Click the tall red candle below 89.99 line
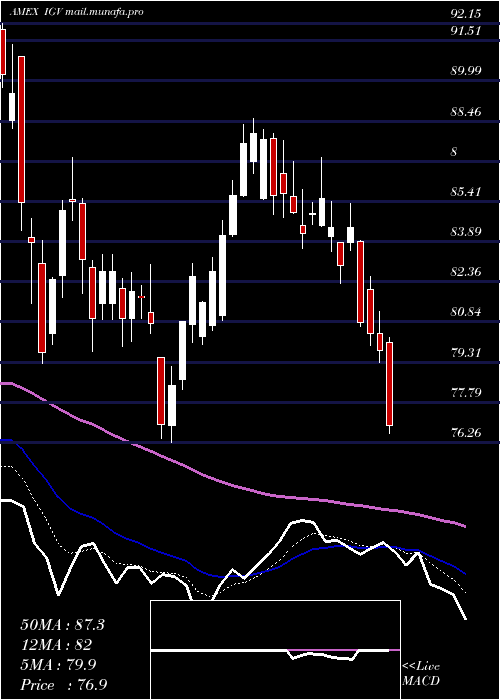The width and height of the screenshot is (500, 700). 21,129
